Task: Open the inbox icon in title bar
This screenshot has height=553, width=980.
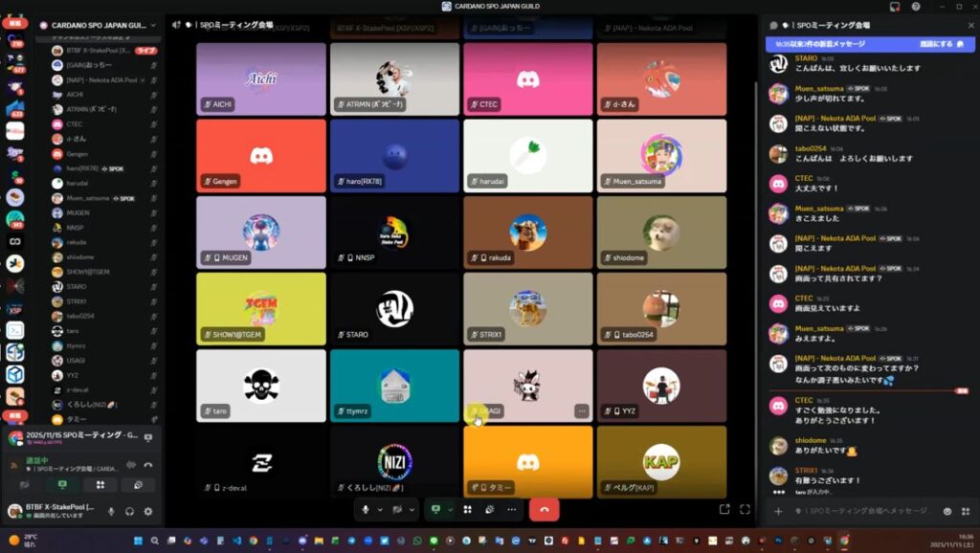Action: [x=894, y=6]
